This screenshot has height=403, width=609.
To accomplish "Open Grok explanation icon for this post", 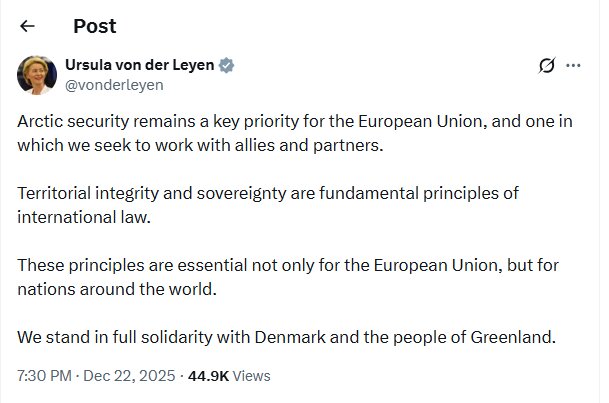I will point(546,66).
